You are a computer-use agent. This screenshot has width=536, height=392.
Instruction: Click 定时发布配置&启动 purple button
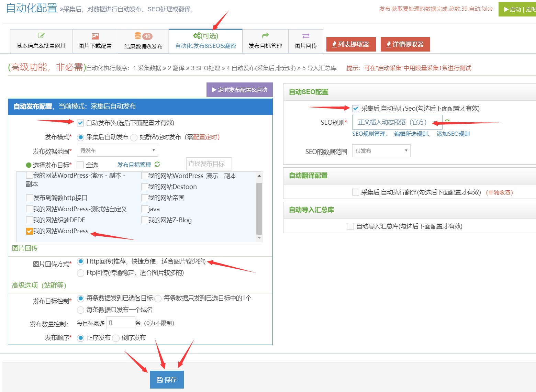(239, 90)
